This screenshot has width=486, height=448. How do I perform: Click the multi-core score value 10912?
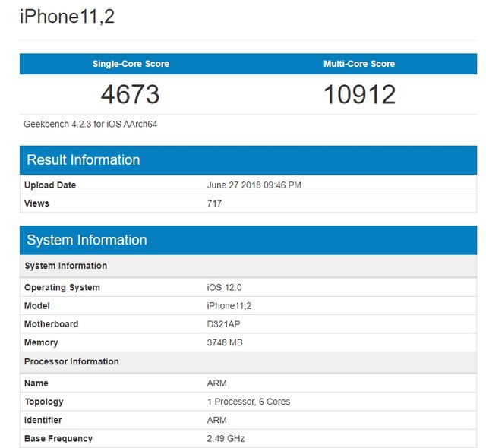359,94
